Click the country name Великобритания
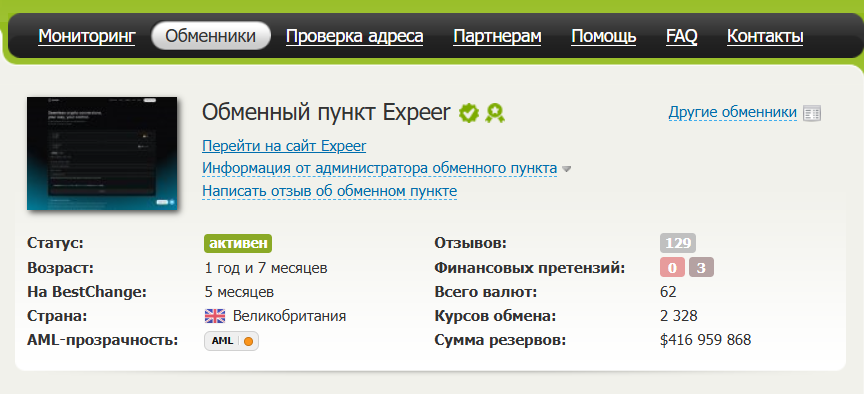This screenshot has width=864, height=394. pyautogui.click(x=289, y=316)
